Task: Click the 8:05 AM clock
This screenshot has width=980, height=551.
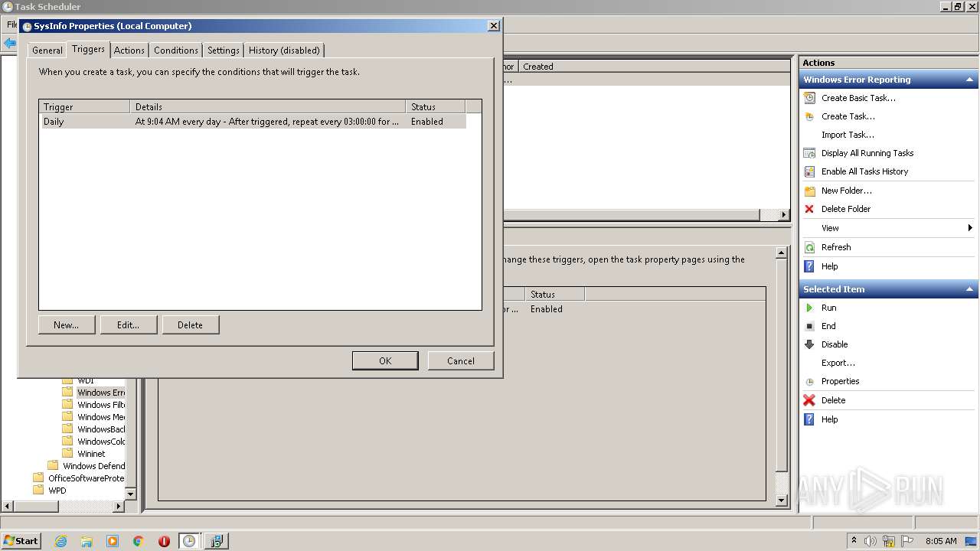Action: click(941, 541)
